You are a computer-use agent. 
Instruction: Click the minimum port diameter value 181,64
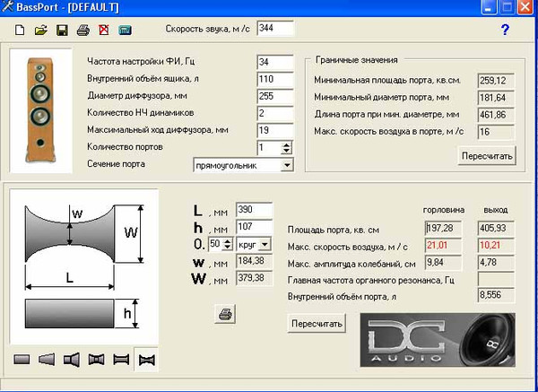point(496,98)
